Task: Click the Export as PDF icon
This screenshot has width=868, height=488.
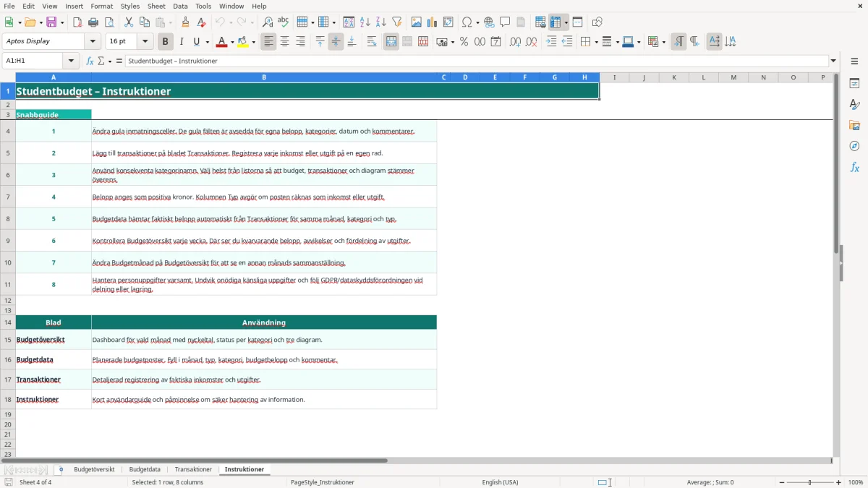Action: [77, 22]
